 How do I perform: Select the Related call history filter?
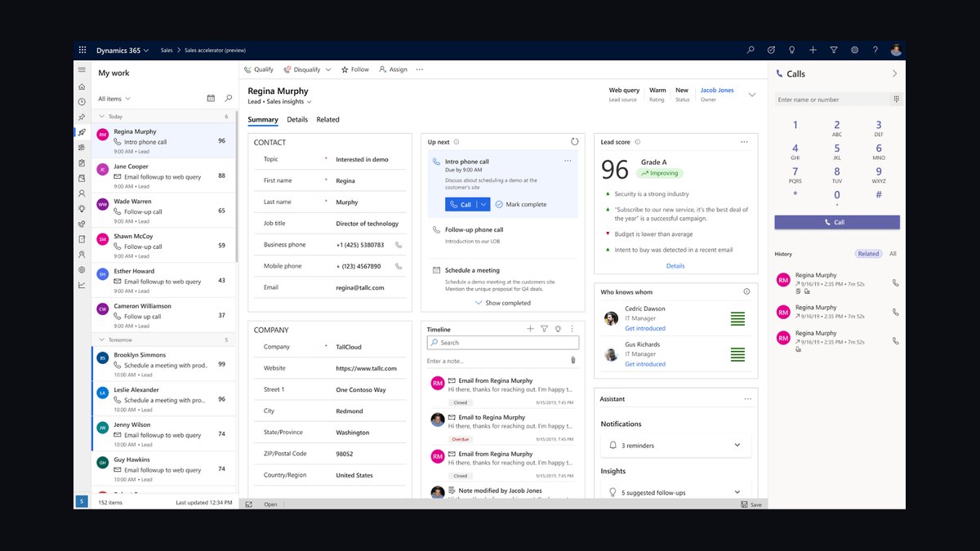click(868, 254)
